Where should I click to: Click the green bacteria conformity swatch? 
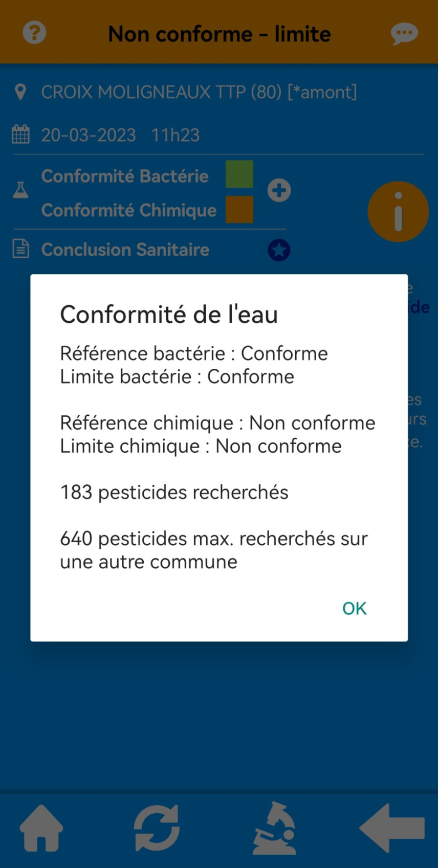(x=239, y=174)
